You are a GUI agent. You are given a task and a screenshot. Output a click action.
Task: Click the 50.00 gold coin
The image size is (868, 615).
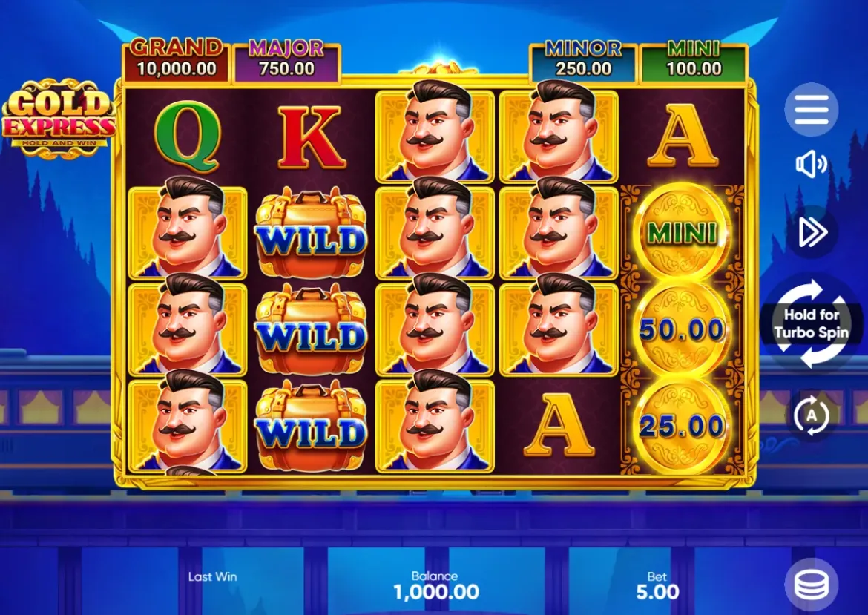click(x=683, y=329)
